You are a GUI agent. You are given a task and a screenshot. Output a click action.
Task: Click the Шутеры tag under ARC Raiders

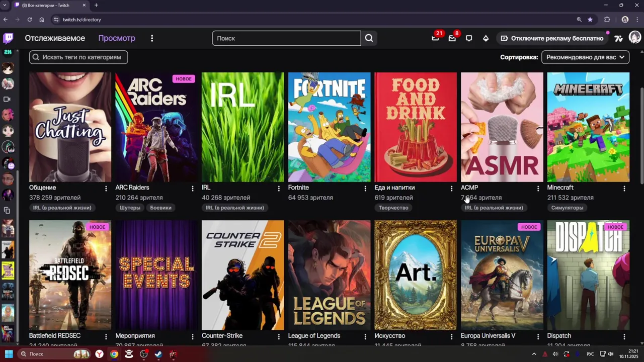click(x=130, y=208)
